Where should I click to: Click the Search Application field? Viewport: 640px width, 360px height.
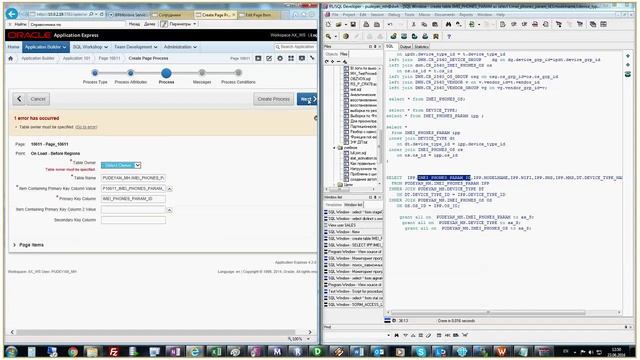coord(296,47)
